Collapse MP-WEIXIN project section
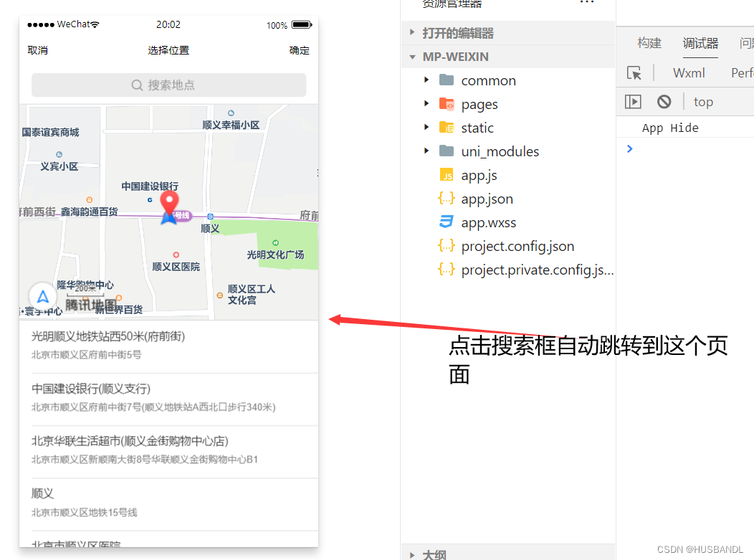Viewport: 754px width, 560px height. click(412, 57)
